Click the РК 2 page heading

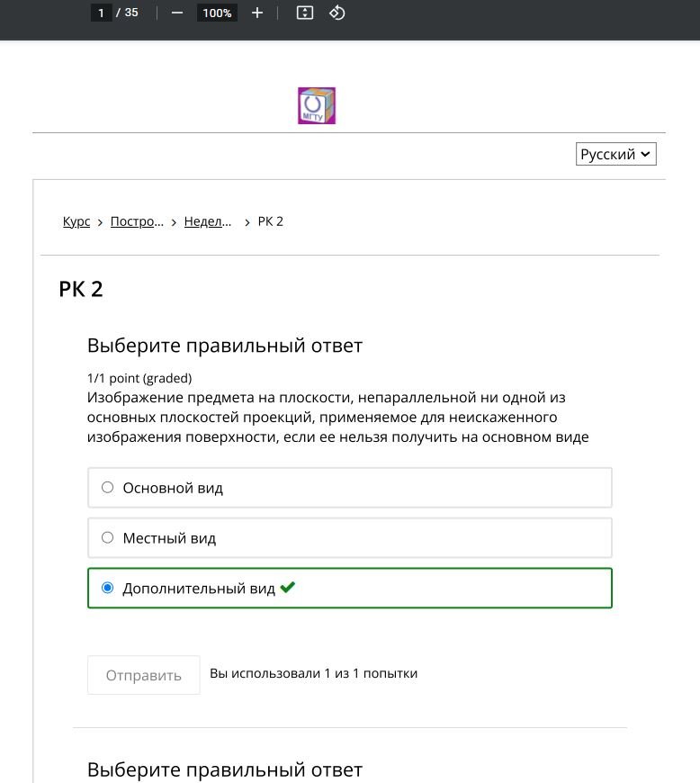coord(81,289)
